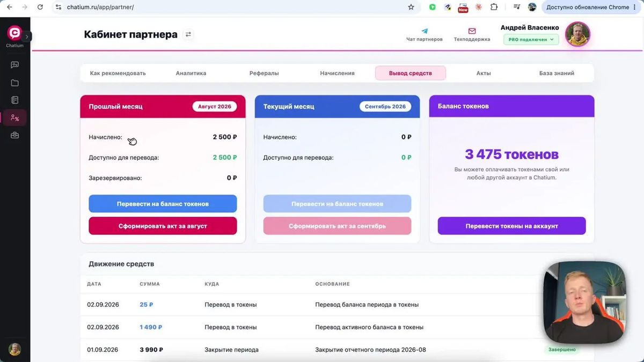Click the Завершено status badge
This screenshot has height=362, width=644.
[x=562, y=350]
